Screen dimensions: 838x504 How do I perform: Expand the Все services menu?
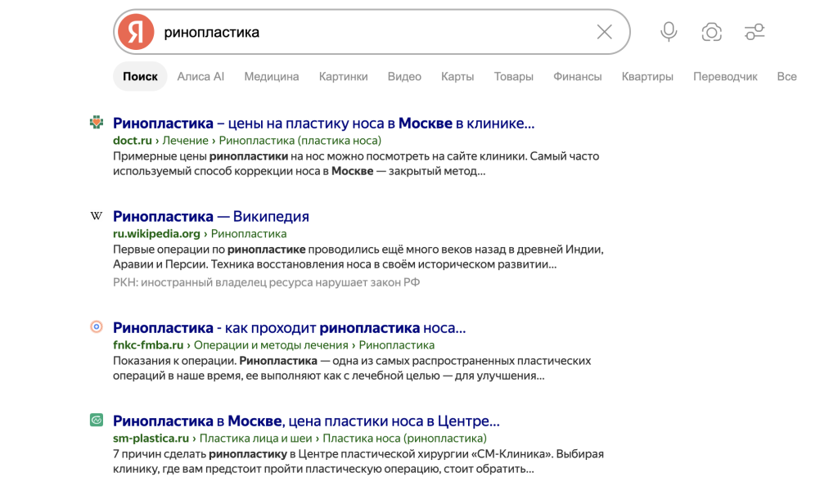786,76
